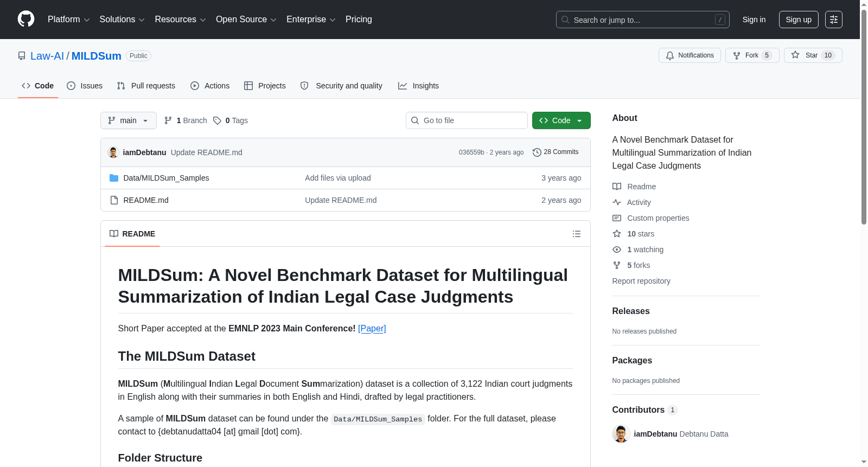Select the Code repository tab

38,86
